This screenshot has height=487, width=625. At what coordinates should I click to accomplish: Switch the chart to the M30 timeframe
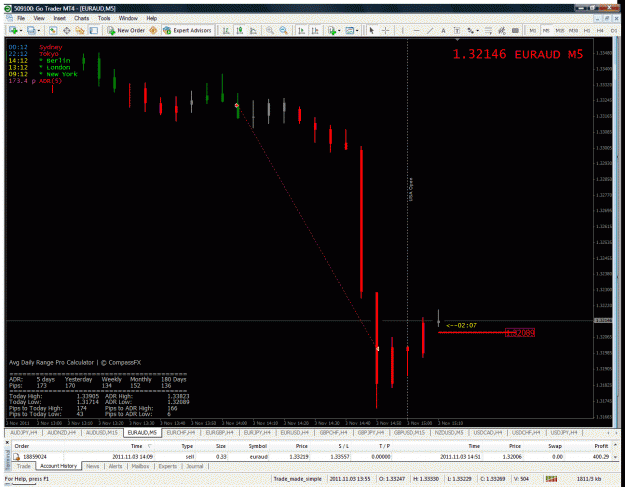(573, 30)
